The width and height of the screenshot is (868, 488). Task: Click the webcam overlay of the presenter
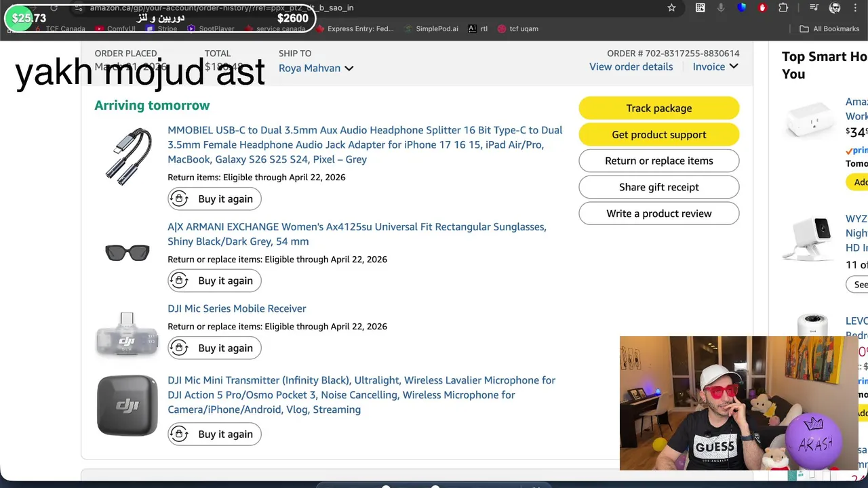coord(739,403)
